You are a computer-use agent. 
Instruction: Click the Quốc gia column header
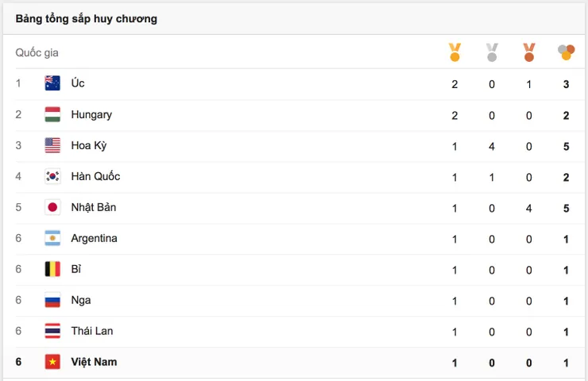tap(37, 52)
